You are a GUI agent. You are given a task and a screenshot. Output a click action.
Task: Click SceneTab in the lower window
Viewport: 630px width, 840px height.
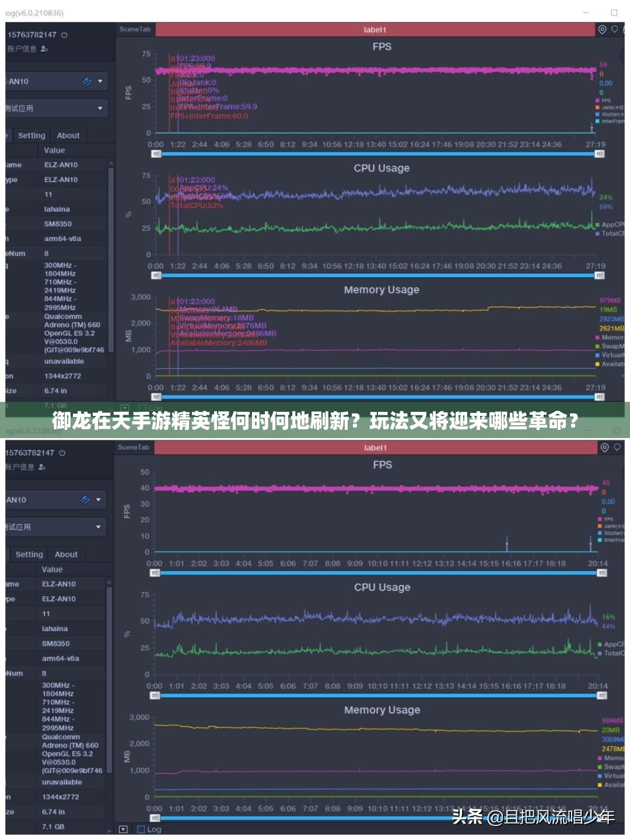pos(134,447)
